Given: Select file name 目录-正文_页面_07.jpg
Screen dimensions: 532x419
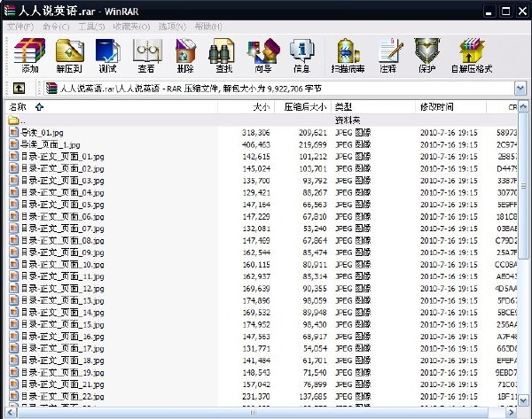Looking at the screenshot, I should coord(62,229).
